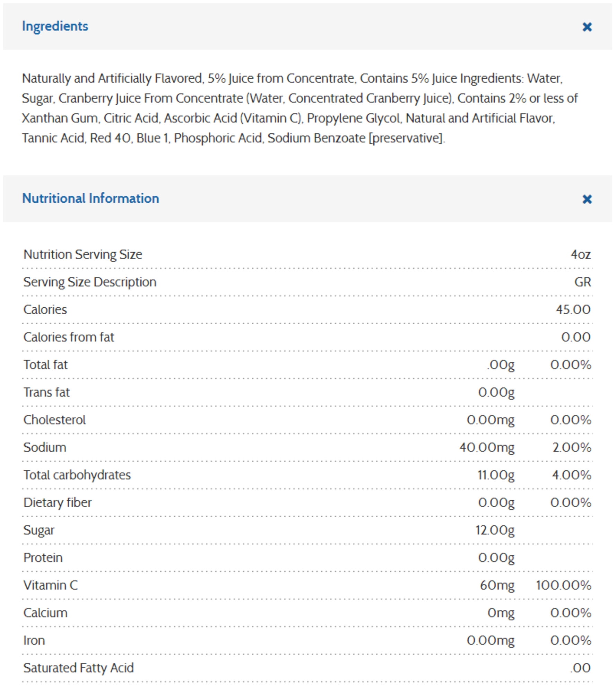This screenshot has height=693, width=616.
Task: Click the Nutritional Information accordion heading
Action: pos(90,199)
